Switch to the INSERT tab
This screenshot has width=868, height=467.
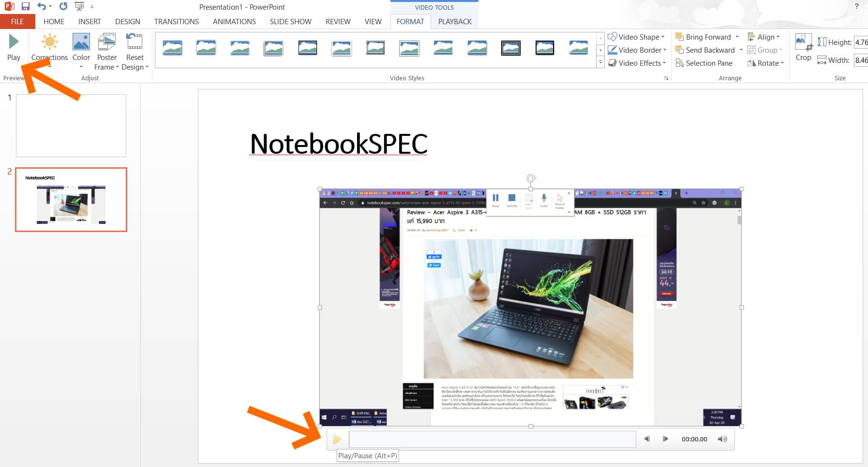pyautogui.click(x=90, y=21)
